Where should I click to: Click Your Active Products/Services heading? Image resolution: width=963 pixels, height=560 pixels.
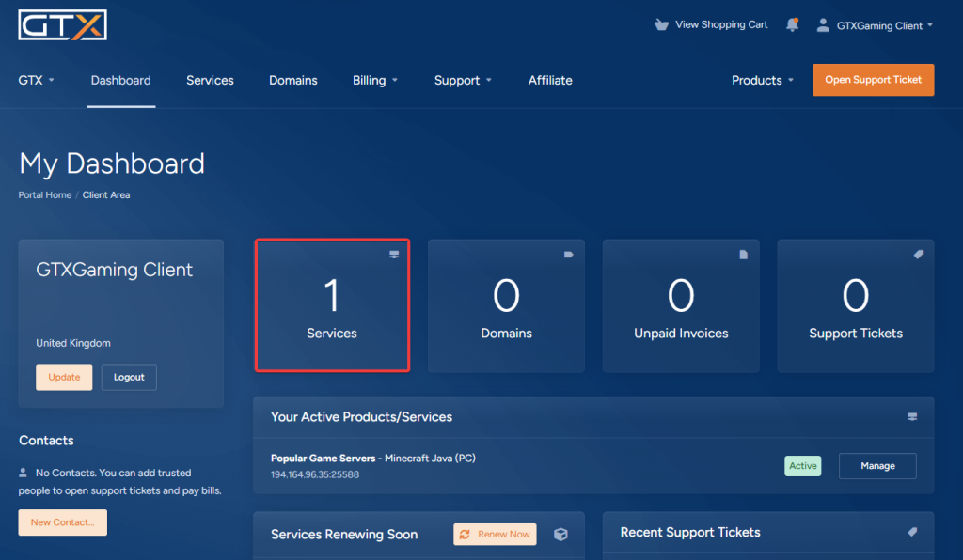361,417
